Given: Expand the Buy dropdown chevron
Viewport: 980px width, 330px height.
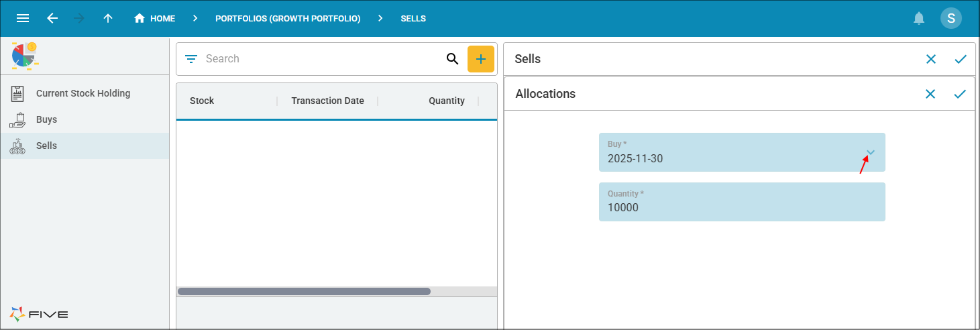Looking at the screenshot, I should tap(871, 152).
